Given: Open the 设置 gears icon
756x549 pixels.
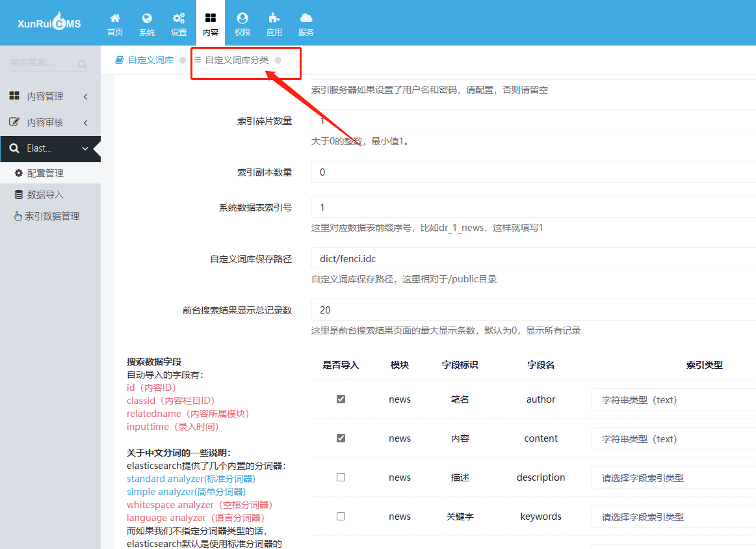Looking at the screenshot, I should (x=179, y=18).
